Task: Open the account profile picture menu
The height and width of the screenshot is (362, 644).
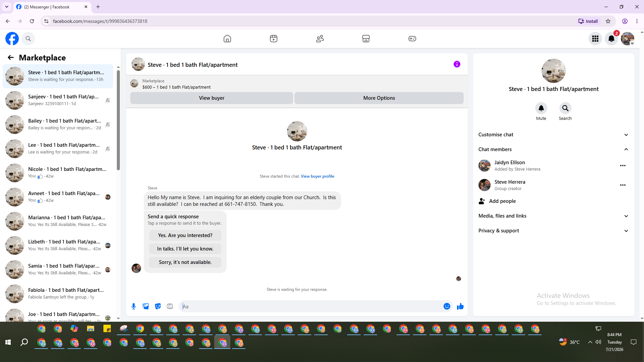Action: coord(628,39)
